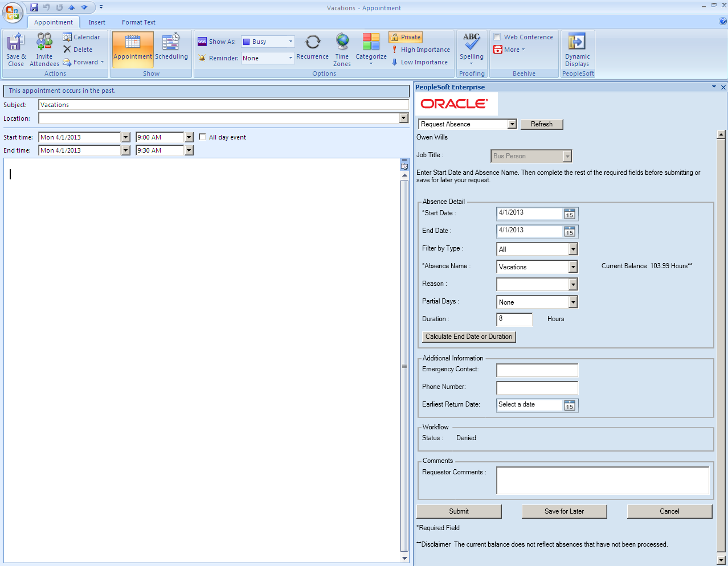Click Save & Close
Screen dimensions: 728x566
pyautogui.click(x=16, y=50)
